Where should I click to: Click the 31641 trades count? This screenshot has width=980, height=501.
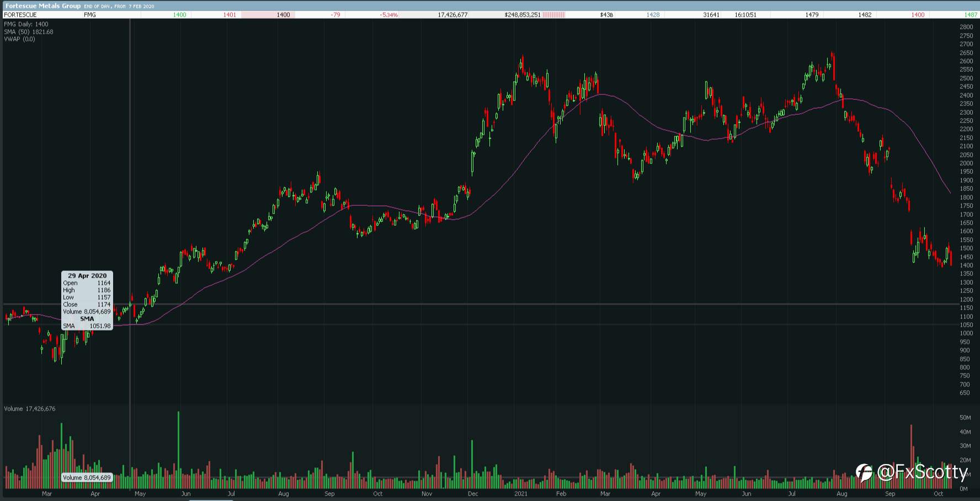pyautogui.click(x=711, y=15)
